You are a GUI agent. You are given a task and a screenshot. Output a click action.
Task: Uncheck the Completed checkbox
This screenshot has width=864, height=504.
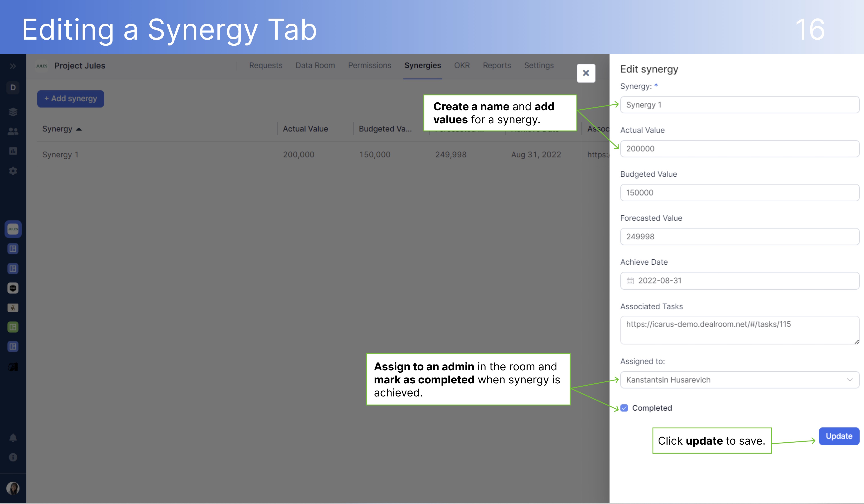(x=624, y=408)
